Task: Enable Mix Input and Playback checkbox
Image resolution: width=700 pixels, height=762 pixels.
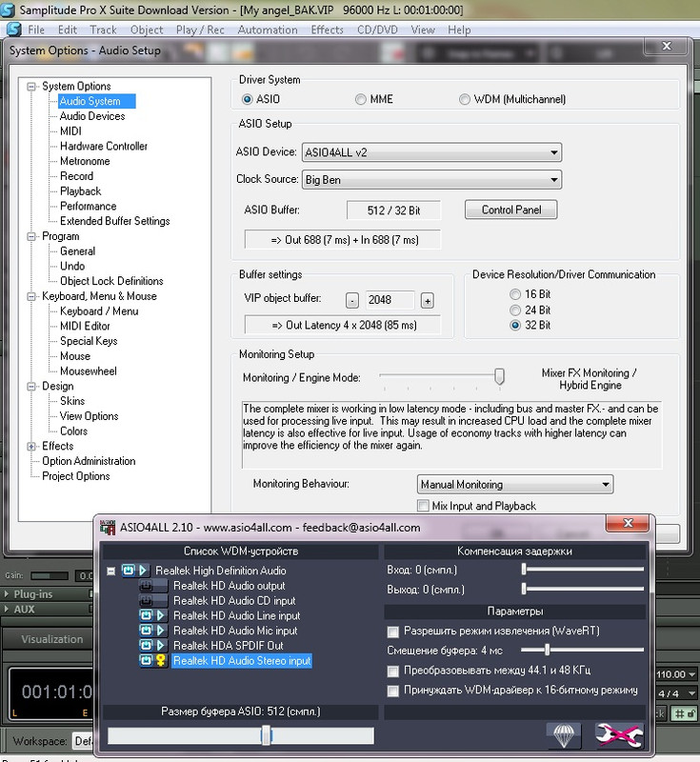Action: coord(423,506)
